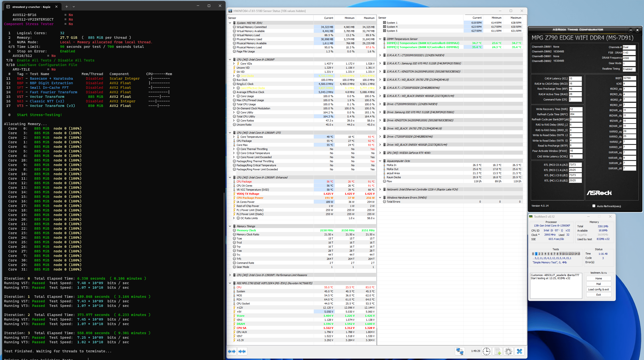Select test 12 box in TestMem5 Tests

(570, 254)
